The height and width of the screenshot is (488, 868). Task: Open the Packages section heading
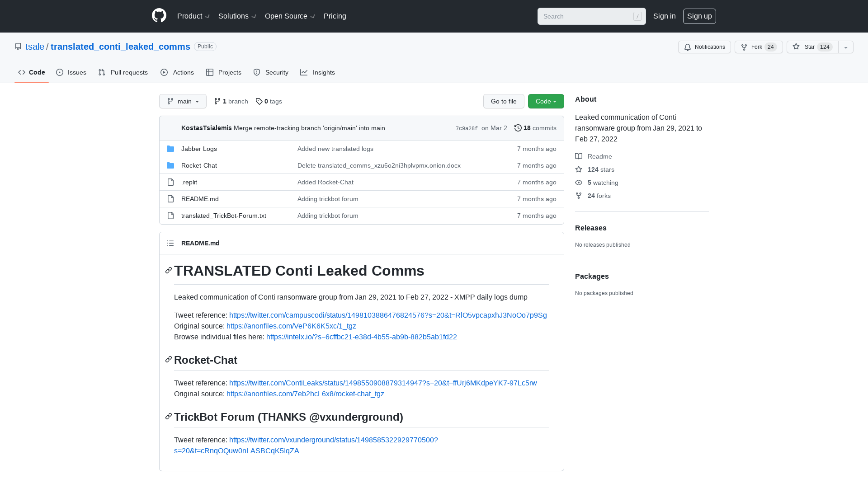coord(592,276)
